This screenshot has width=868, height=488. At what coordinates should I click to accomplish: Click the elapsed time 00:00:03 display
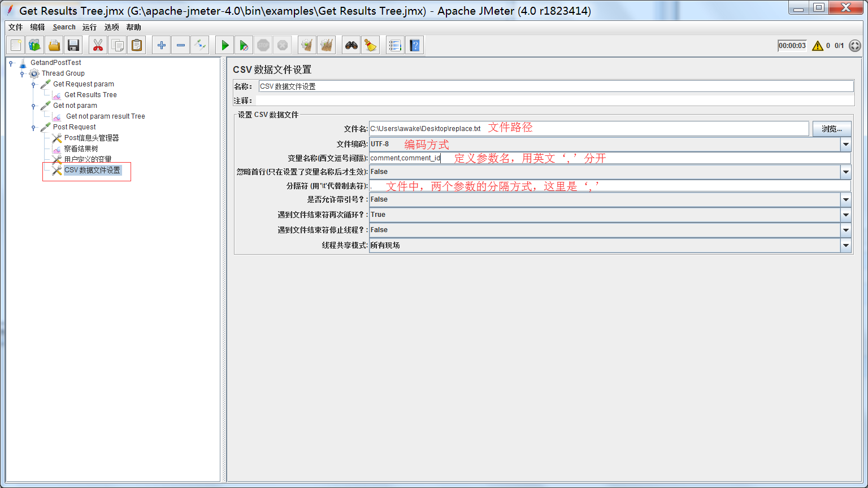click(x=792, y=46)
